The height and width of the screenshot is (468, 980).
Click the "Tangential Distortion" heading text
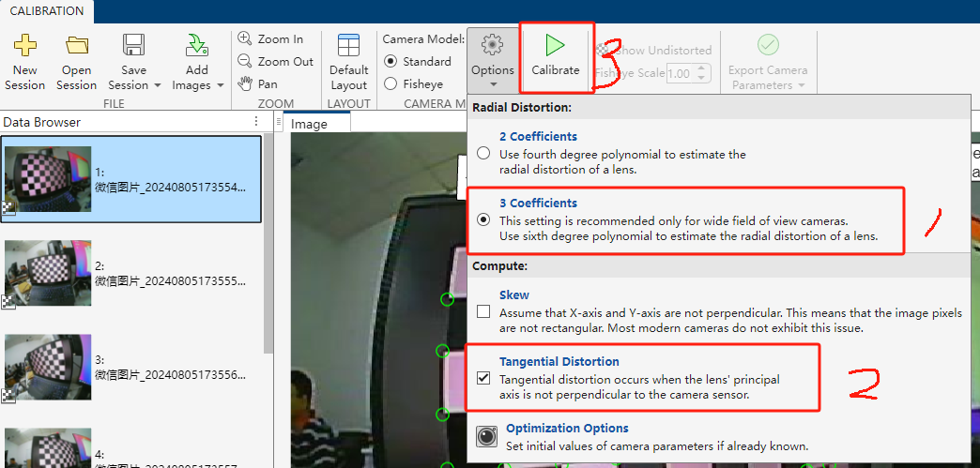pyautogui.click(x=559, y=361)
